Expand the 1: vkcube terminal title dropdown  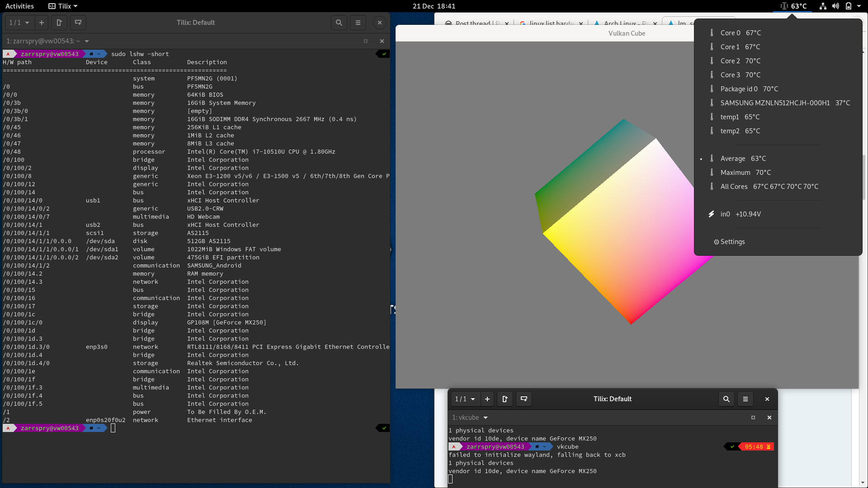[x=486, y=418]
